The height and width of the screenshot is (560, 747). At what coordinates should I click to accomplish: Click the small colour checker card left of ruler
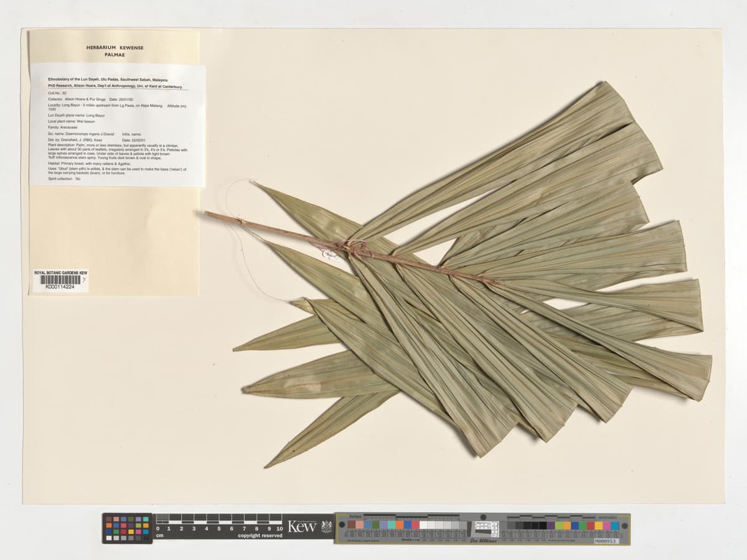(127, 528)
